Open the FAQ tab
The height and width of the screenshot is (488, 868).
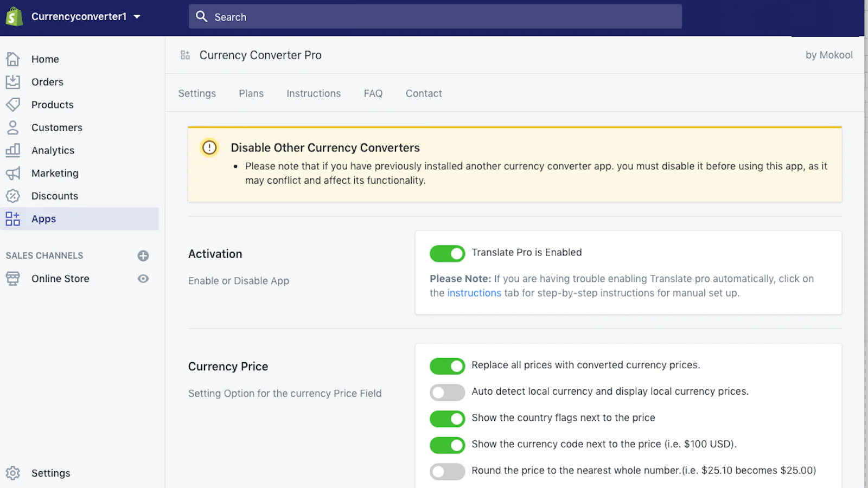pos(373,93)
